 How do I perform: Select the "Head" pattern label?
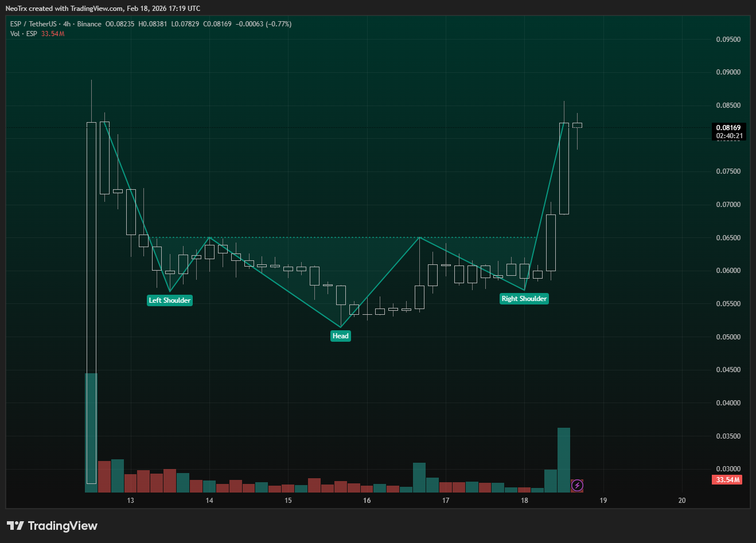(x=340, y=336)
